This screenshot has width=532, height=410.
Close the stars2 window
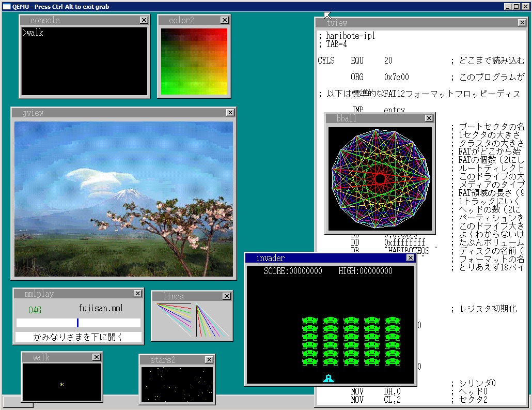[209, 359]
